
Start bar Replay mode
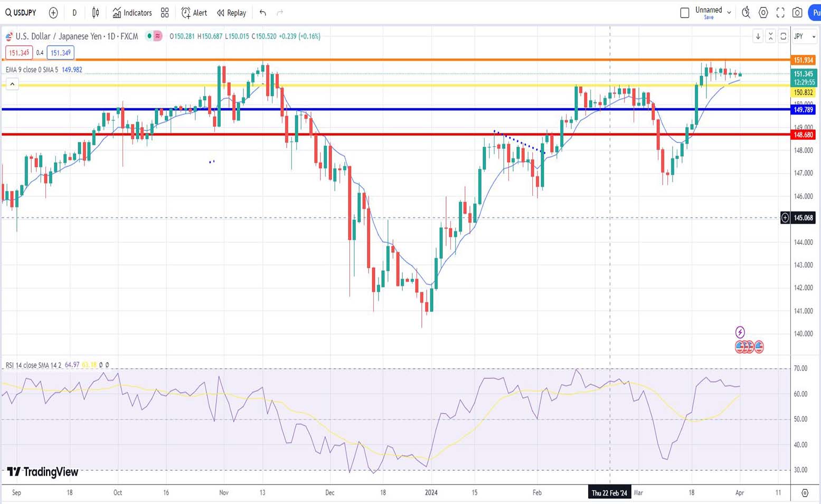[x=231, y=13]
